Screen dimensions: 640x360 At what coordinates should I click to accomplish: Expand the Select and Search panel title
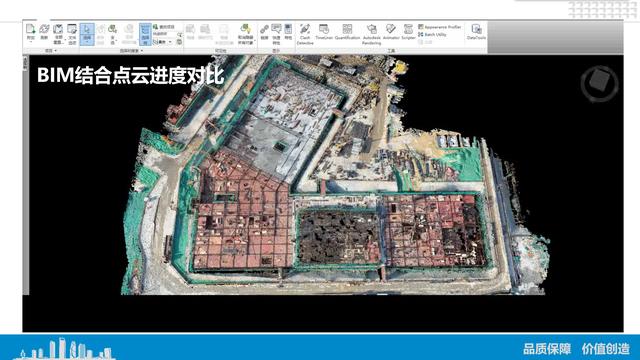click(131, 51)
